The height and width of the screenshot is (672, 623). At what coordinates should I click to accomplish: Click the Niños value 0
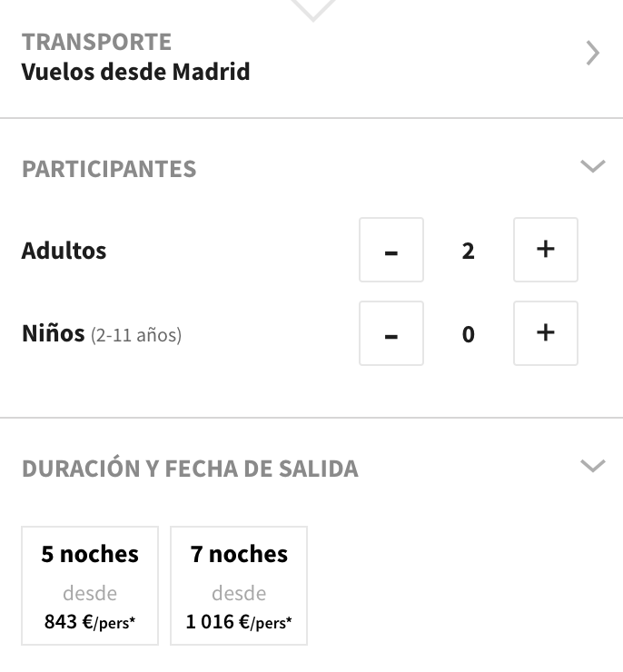pos(469,334)
